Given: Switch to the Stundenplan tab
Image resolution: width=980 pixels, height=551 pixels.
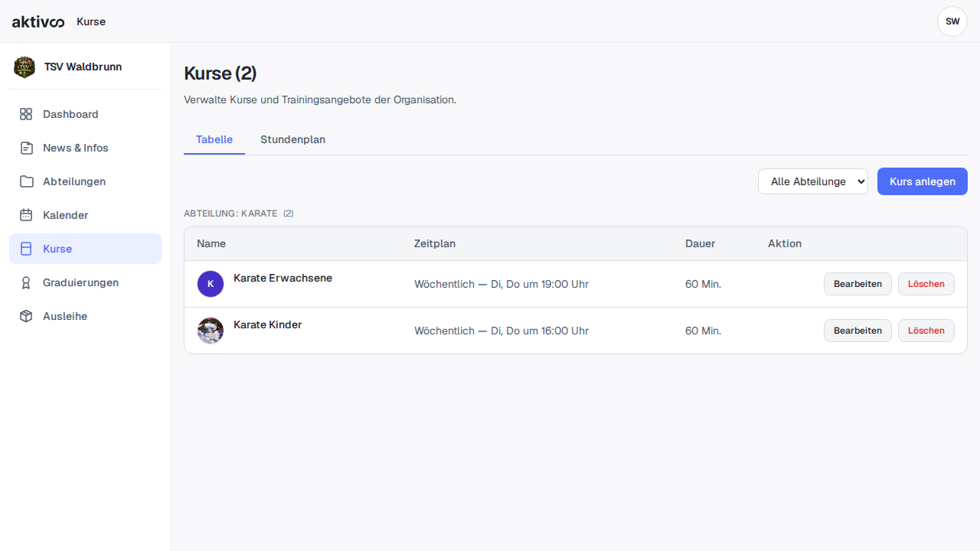Looking at the screenshot, I should 292,139.
